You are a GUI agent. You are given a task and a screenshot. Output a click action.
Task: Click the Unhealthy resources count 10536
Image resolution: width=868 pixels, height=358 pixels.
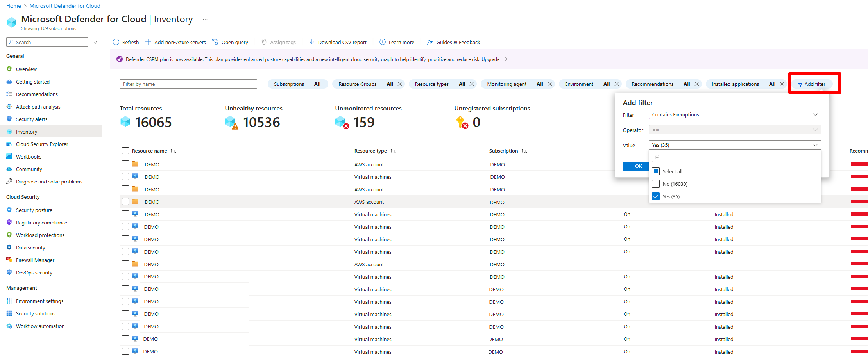261,122
